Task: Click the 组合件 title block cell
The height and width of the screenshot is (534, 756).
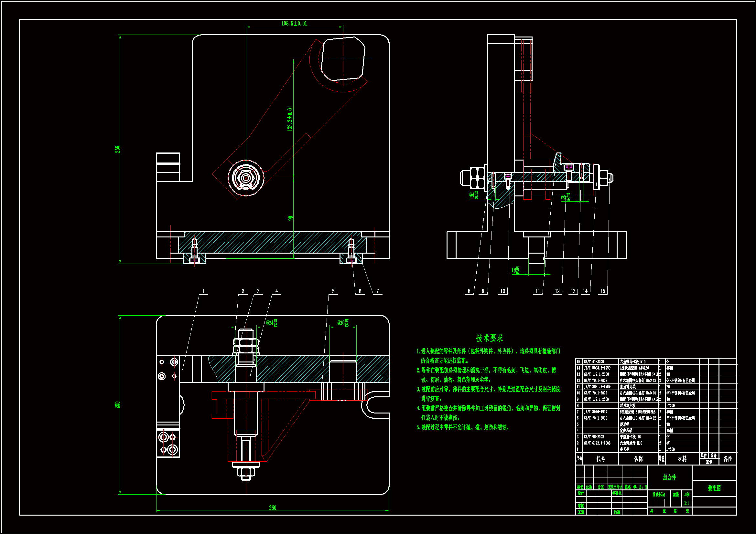Action: [669, 477]
